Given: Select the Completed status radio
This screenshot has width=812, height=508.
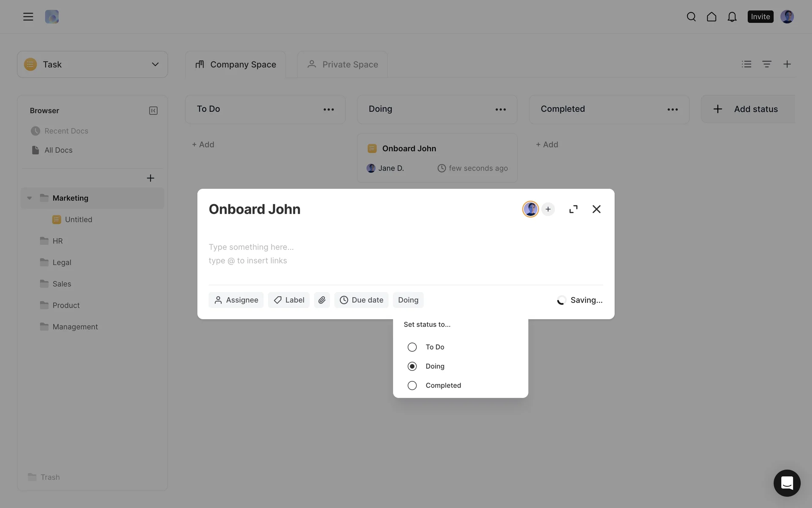Looking at the screenshot, I should [412, 386].
